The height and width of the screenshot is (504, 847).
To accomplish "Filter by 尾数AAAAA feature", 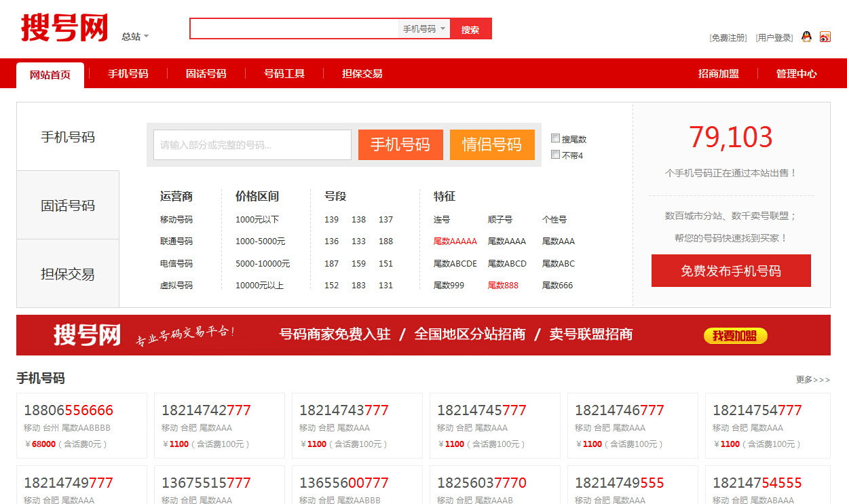I will tap(455, 241).
